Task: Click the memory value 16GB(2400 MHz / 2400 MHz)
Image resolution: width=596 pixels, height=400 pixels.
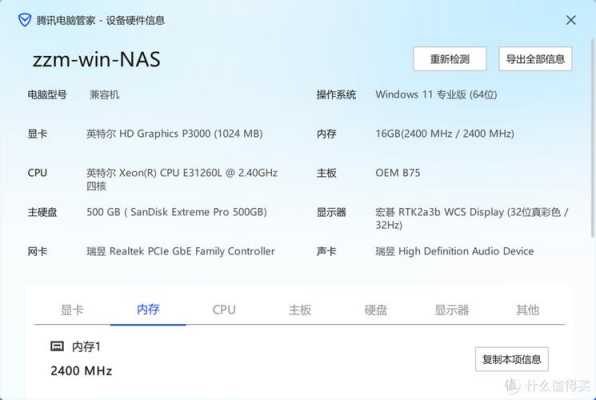Action: point(445,133)
